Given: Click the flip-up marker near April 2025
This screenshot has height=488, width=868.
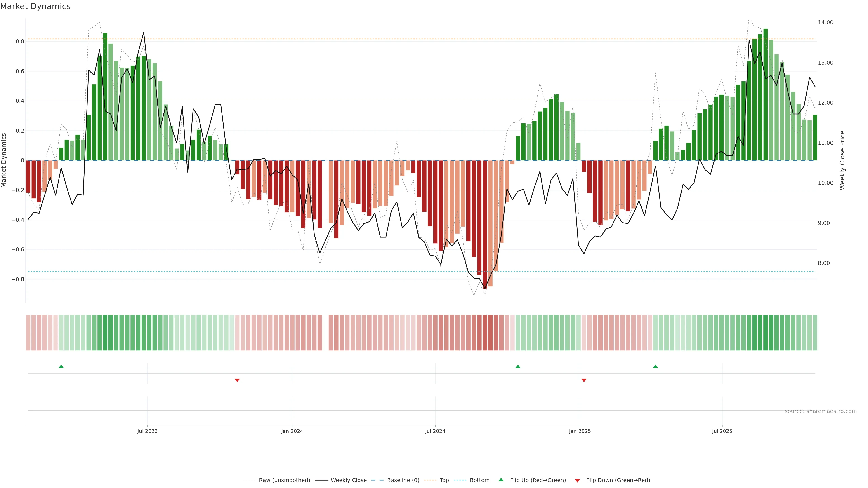Looking at the screenshot, I should [x=655, y=366].
